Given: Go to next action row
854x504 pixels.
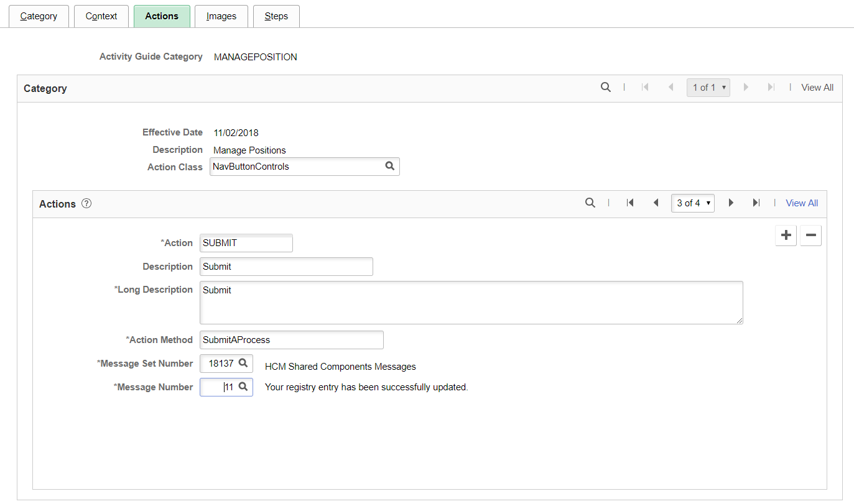Looking at the screenshot, I should (731, 203).
